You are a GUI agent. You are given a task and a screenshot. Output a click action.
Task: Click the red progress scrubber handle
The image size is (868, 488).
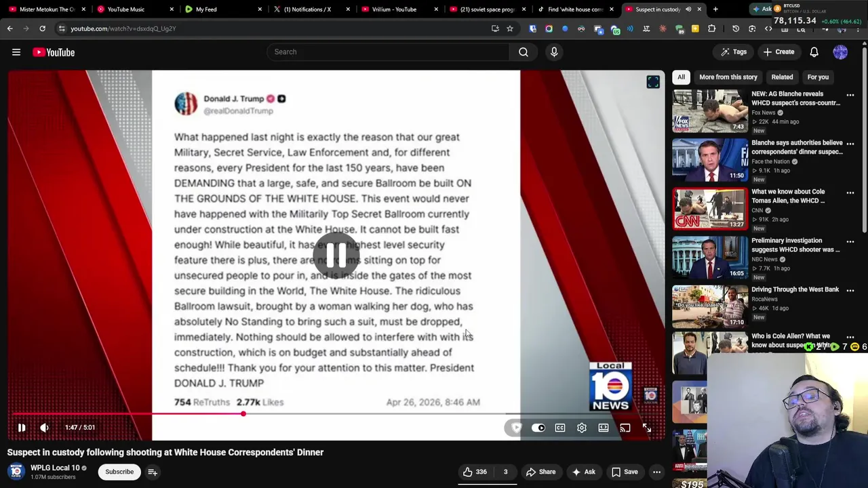(243, 413)
